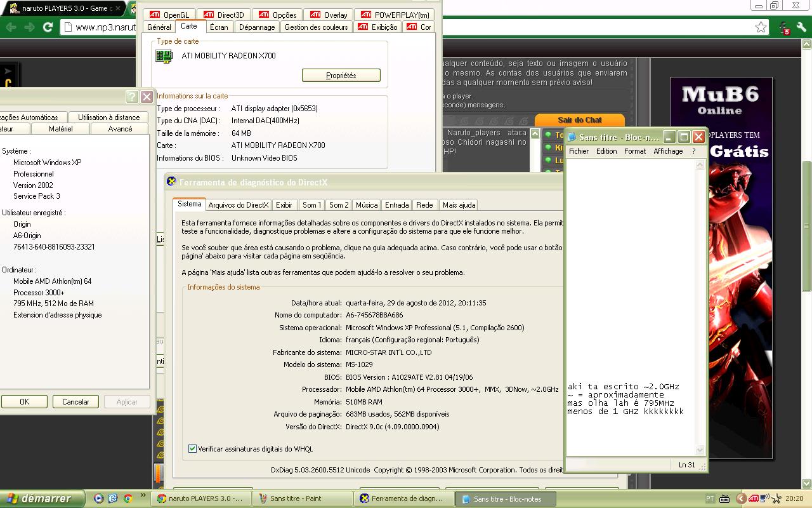
Task: Click Cancelar in system properties dialog
Action: coord(75,401)
